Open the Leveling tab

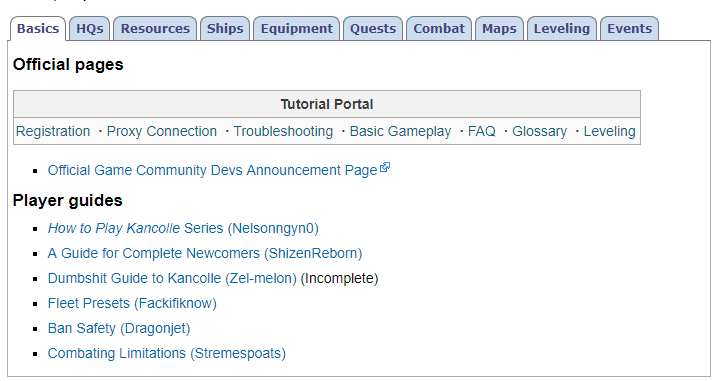click(562, 29)
